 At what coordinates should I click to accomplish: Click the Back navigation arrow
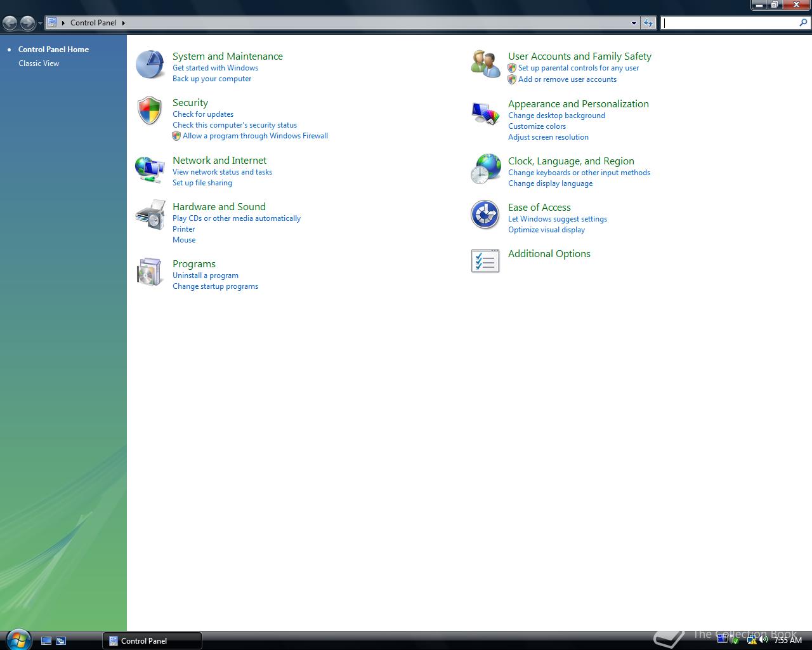point(10,23)
